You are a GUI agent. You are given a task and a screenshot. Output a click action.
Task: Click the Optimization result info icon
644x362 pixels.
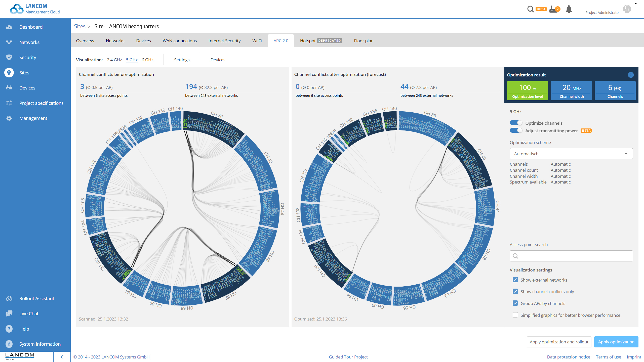click(631, 75)
